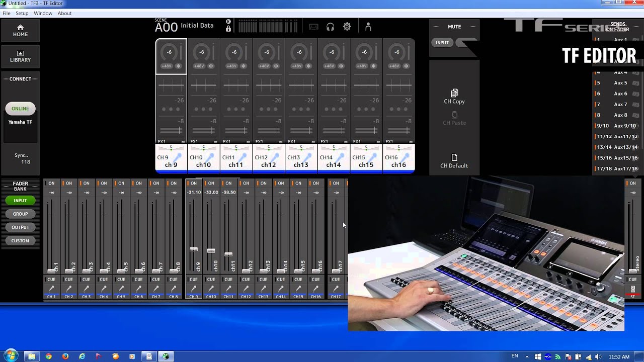Toggle the CUE button for ch2
This screenshot has height=362, width=644.
tap(69, 279)
